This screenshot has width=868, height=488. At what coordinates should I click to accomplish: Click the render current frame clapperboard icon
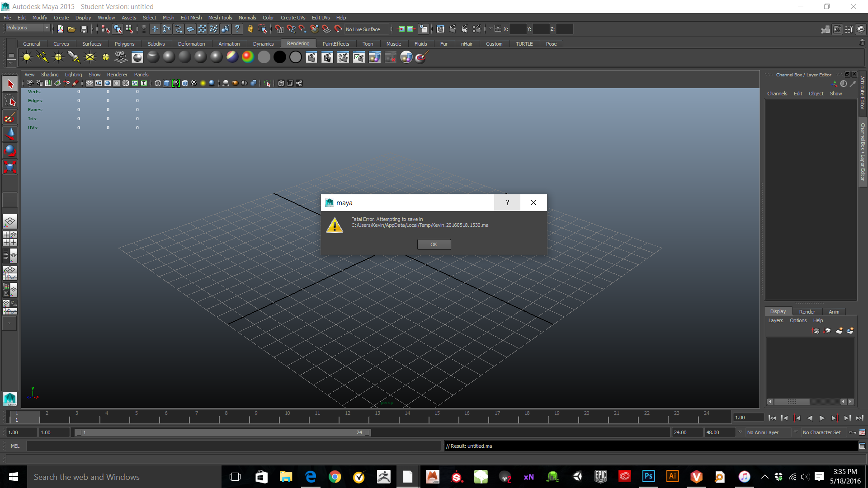tap(311, 57)
